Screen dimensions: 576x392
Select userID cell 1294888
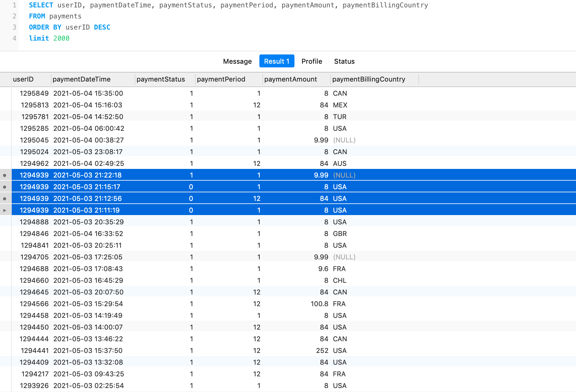click(34, 222)
